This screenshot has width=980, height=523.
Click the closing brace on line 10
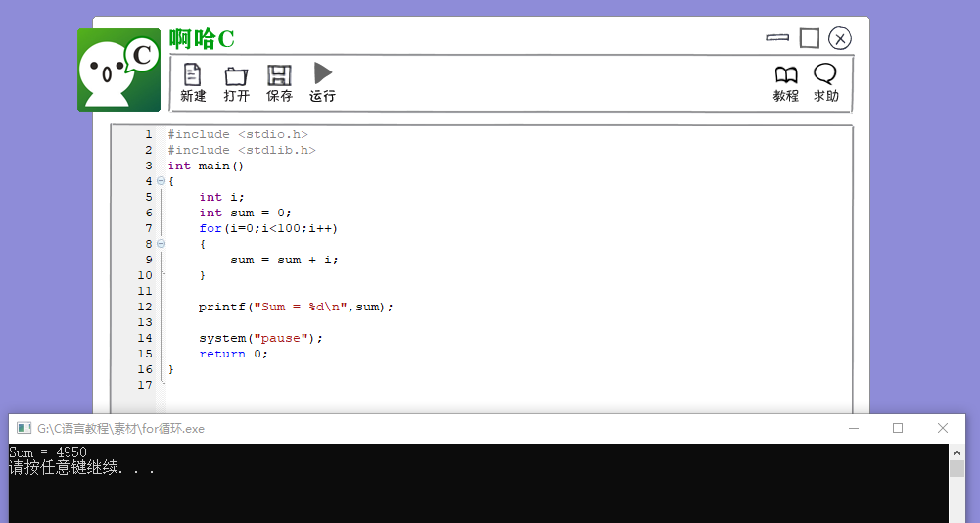[x=203, y=275]
